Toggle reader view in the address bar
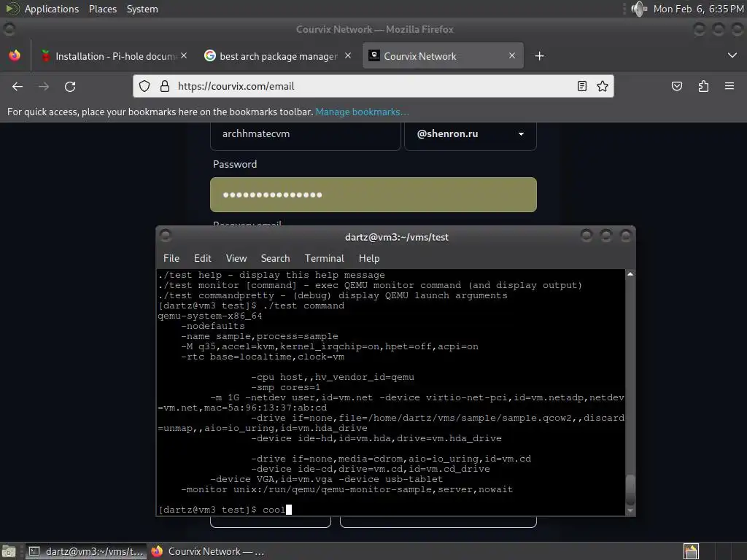This screenshot has height=560, width=747. point(581,86)
